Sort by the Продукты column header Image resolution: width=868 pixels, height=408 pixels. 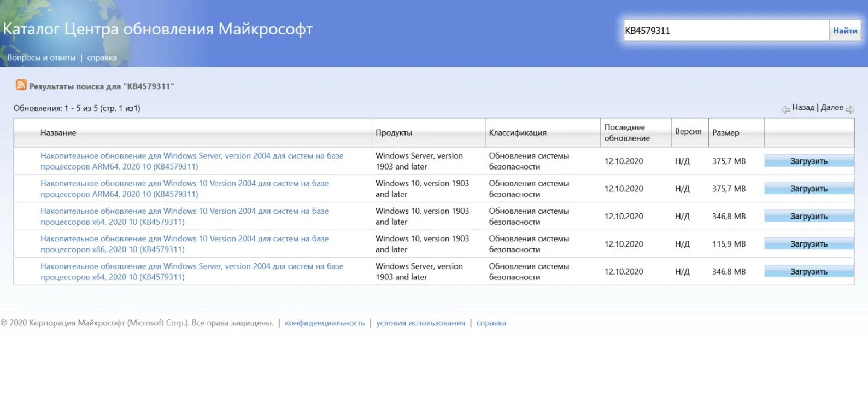pyautogui.click(x=394, y=132)
